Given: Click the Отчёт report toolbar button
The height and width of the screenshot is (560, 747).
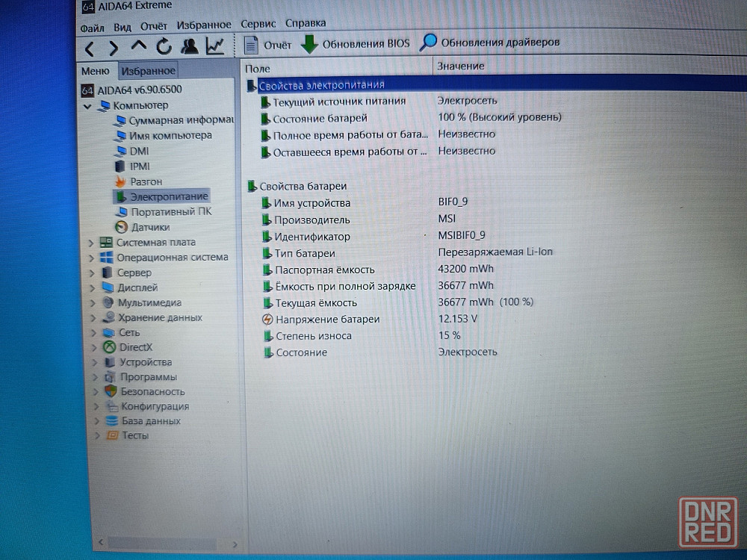Looking at the screenshot, I should (267, 45).
